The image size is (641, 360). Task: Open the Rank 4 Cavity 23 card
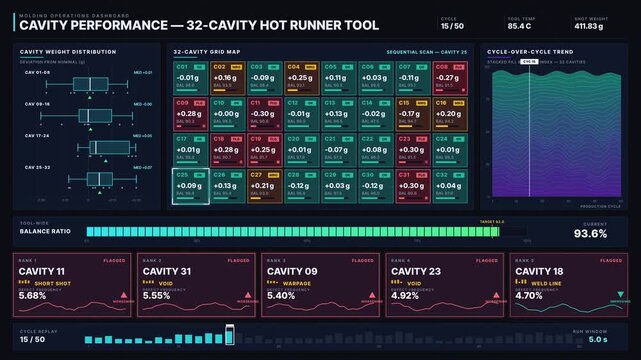tap(444, 285)
